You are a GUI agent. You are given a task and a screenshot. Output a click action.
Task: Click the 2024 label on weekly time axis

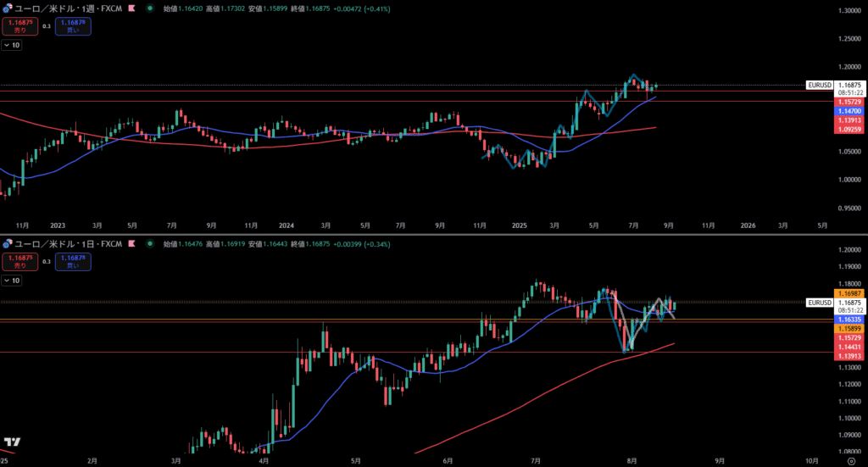tap(287, 225)
